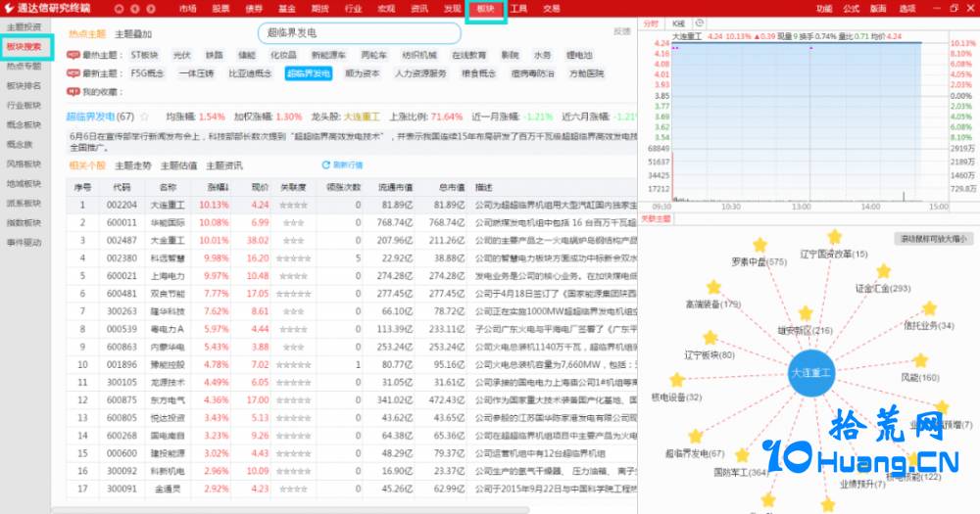The width and height of the screenshot is (980, 514).
Task: Select 风格板块 in the left sidebar
Action: tap(24, 164)
